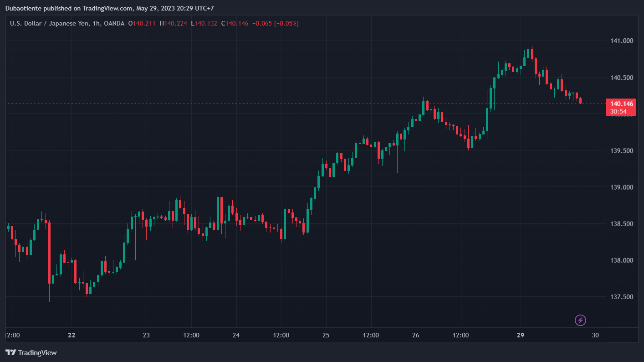The width and height of the screenshot is (644, 362).
Task: Click date 25 on the time axis
Action: [x=326, y=335]
